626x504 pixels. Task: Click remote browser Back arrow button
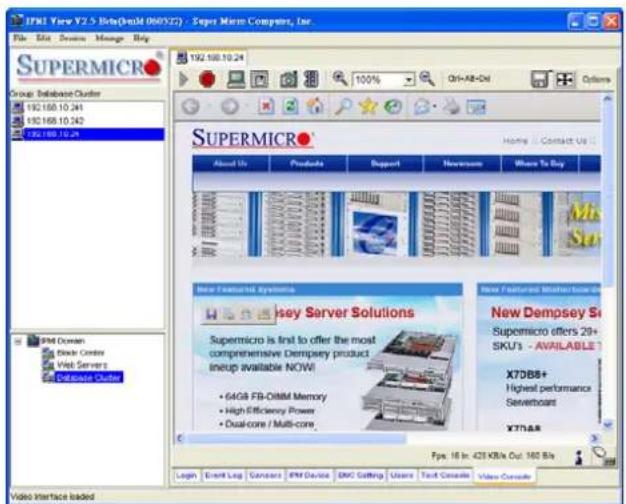tap(190, 107)
